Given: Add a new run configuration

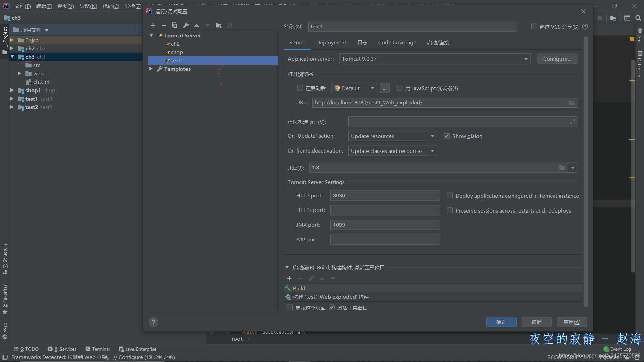Looking at the screenshot, I should point(153,25).
